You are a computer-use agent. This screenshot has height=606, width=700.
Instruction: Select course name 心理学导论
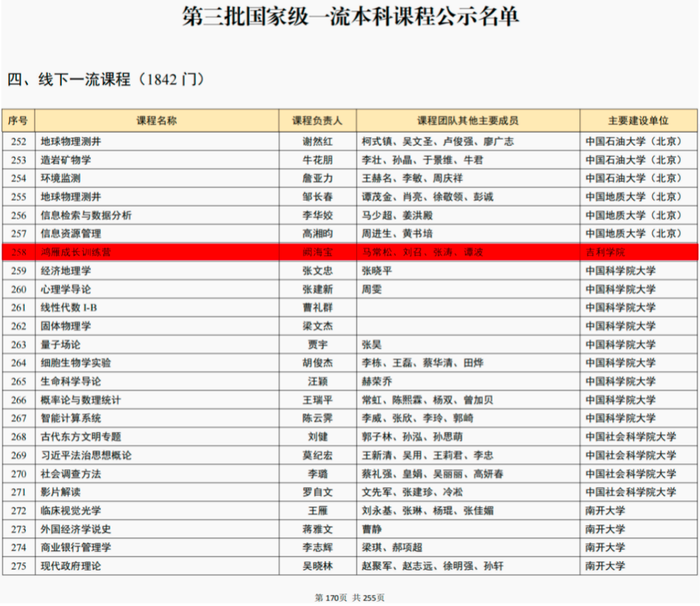(x=65, y=290)
